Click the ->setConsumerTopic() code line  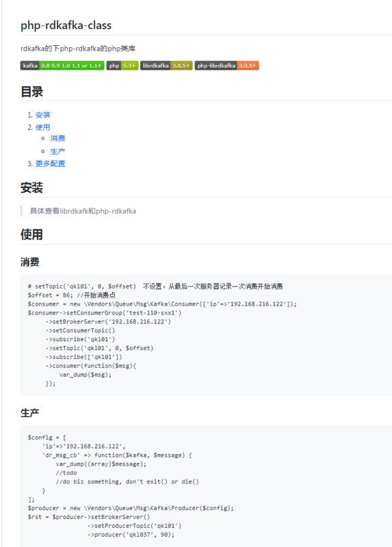[80, 330]
